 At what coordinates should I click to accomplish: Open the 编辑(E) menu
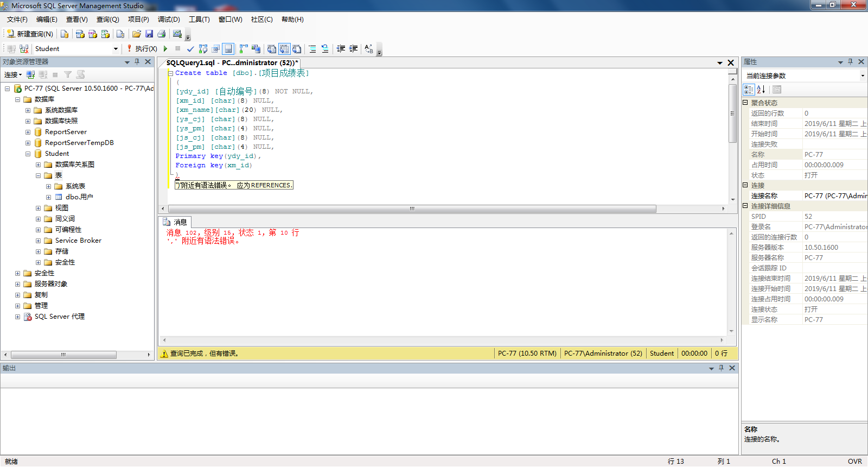pos(47,20)
